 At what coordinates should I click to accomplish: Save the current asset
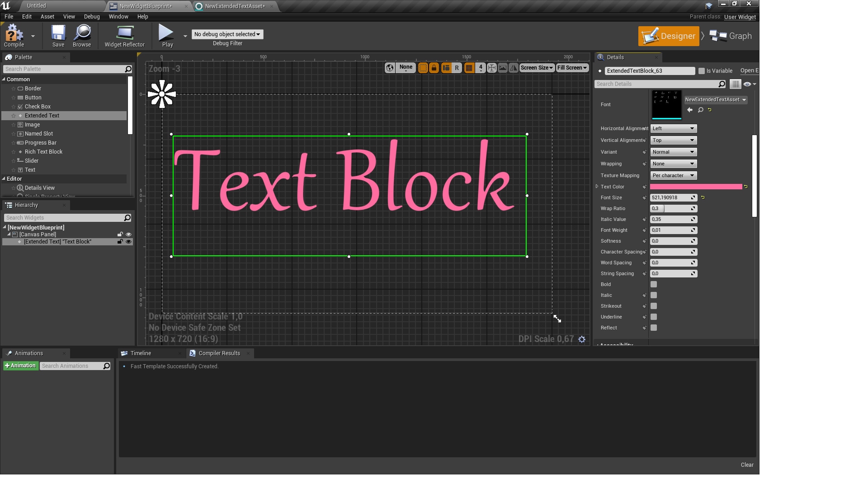click(57, 36)
